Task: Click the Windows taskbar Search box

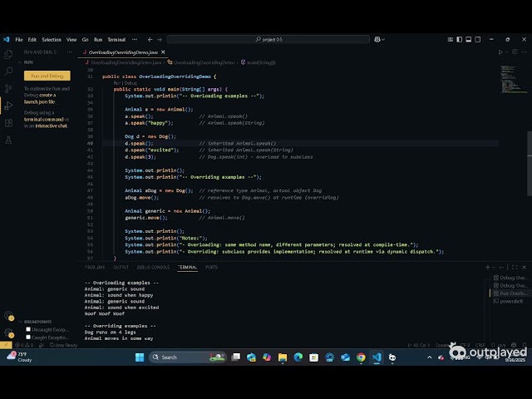Action: coord(188,357)
